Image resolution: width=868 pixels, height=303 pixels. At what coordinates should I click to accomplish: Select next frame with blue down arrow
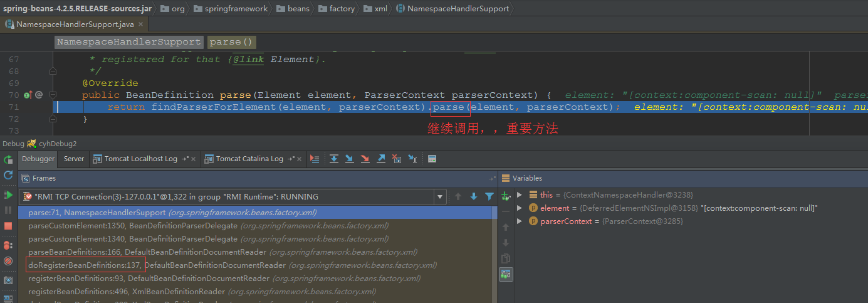[x=473, y=196]
